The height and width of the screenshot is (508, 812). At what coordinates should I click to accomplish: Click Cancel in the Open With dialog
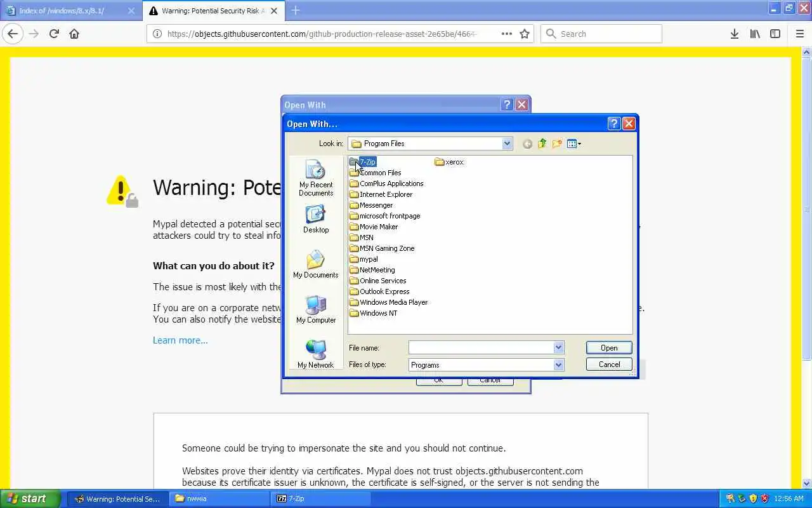pyautogui.click(x=609, y=364)
